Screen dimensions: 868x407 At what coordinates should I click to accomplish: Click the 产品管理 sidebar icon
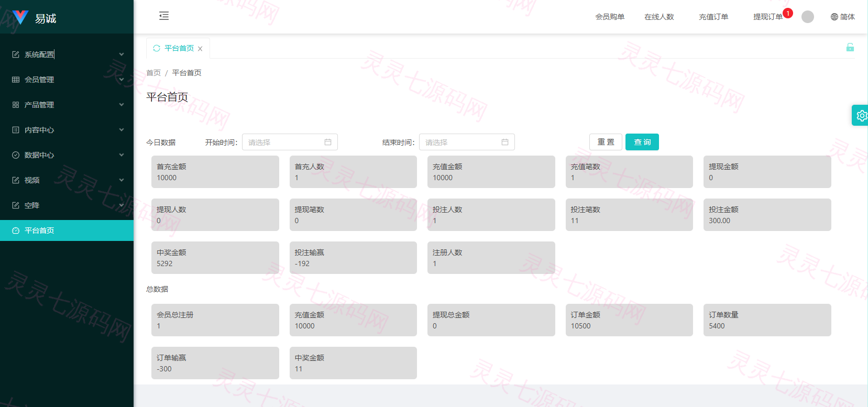coord(16,105)
